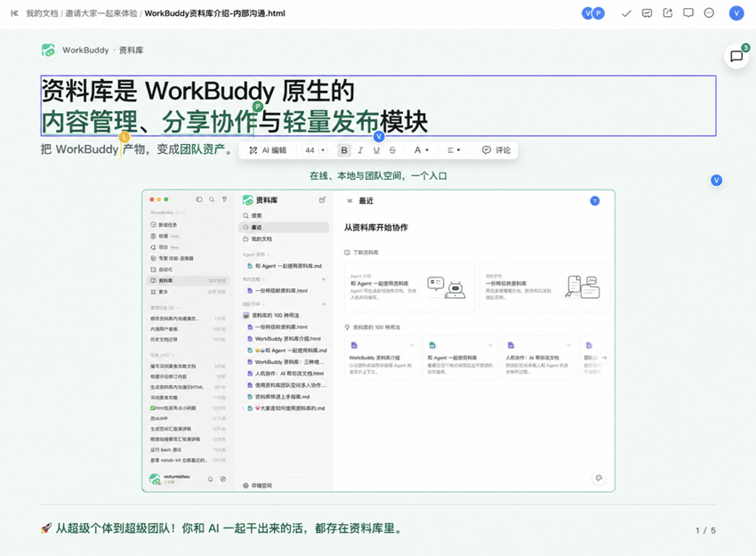Open the text alignment dropdown
The height and width of the screenshot is (556, 756).
coord(454,150)
